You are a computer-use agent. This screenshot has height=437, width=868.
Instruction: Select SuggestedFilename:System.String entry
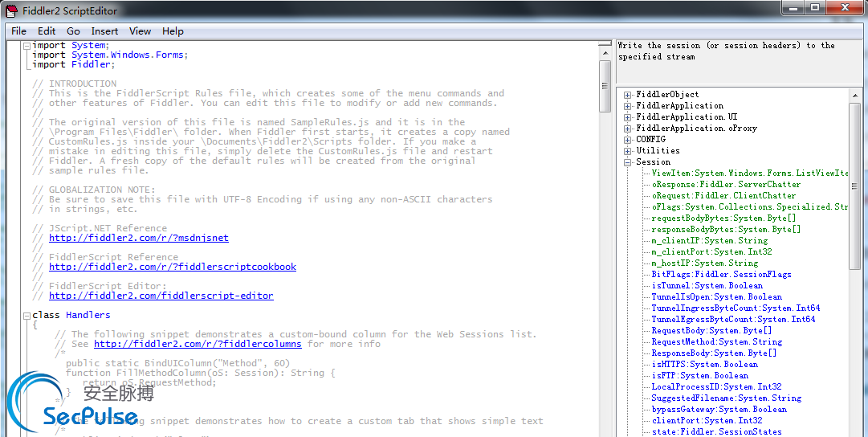[x=727, y=398]
